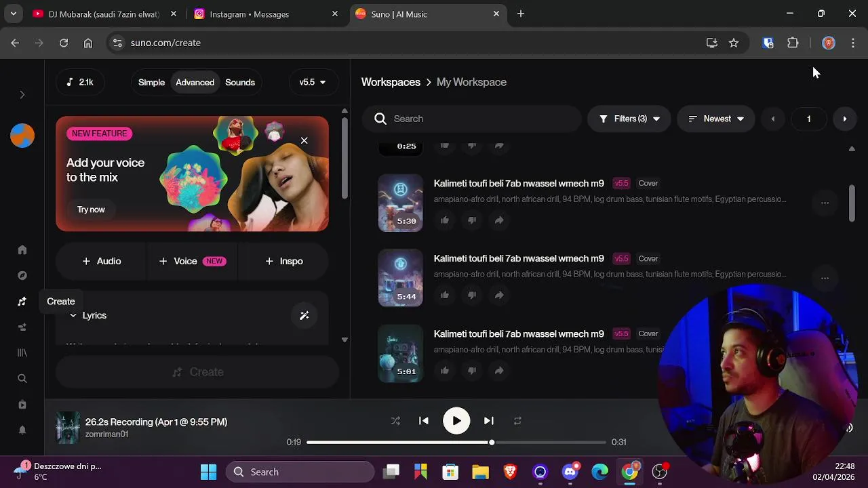Share the 5:01 song
Screen dimensions: 868x488
click(x=499, y=370)
